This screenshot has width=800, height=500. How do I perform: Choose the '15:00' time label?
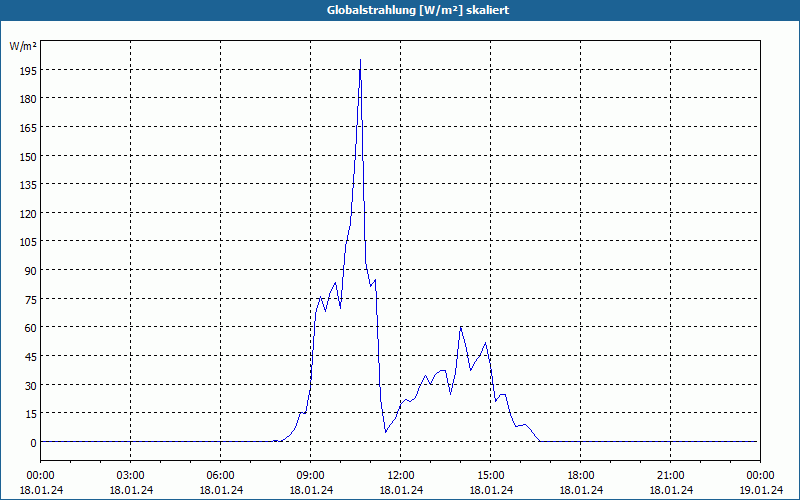(491, 476)
